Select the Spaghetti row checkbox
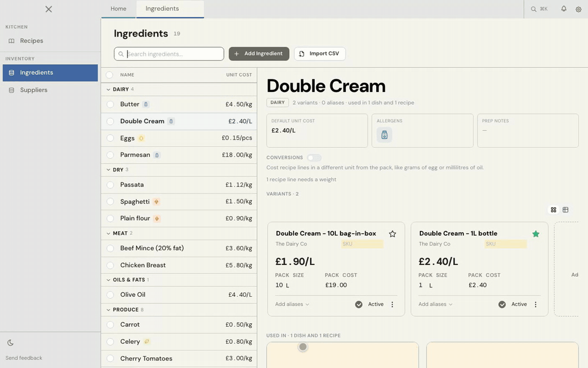 (111, 201)
